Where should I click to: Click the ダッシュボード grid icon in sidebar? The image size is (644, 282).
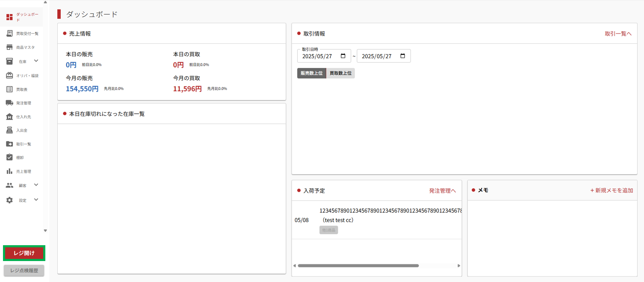(x=9, y=17)
